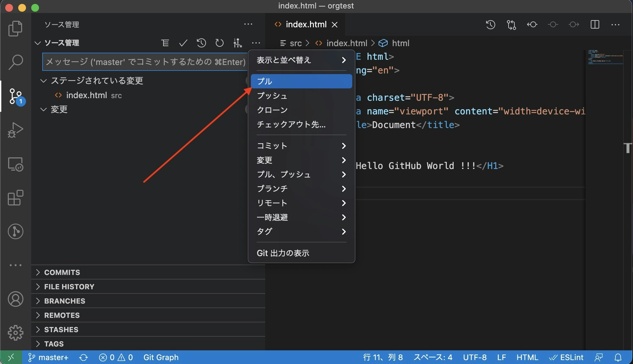Click the commit checkmark icon
This screenshot has width=633, height=364.
(x=183, y=43)
